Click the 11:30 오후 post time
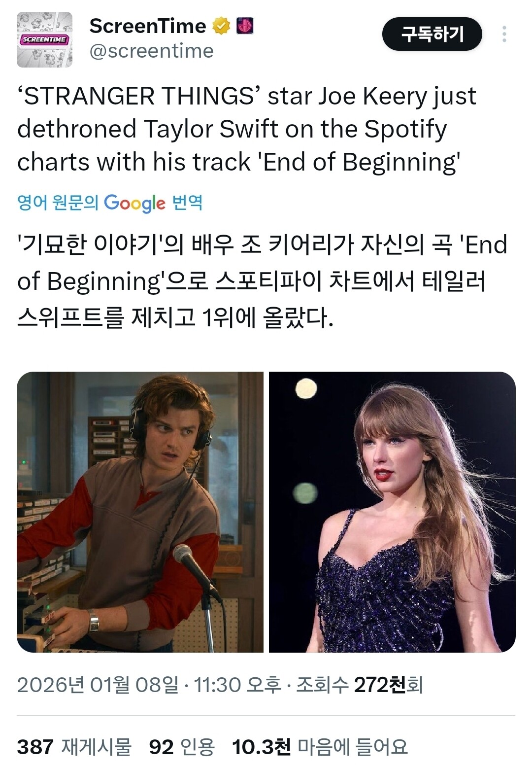The image size is (532, 767). click(237, 685)
